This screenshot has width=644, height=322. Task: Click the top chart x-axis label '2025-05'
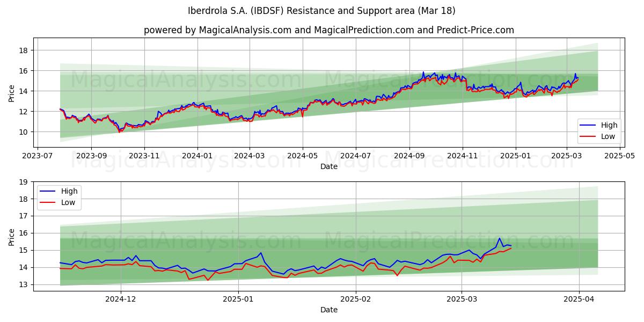[x=620, y=156]
